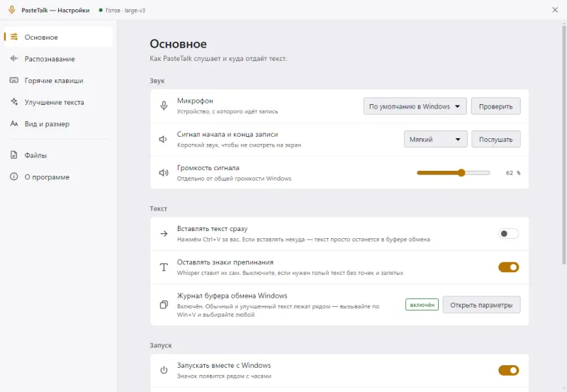
Task: Click the arrow icon in Вставлять текст сразу row
Action: [164, 234]
